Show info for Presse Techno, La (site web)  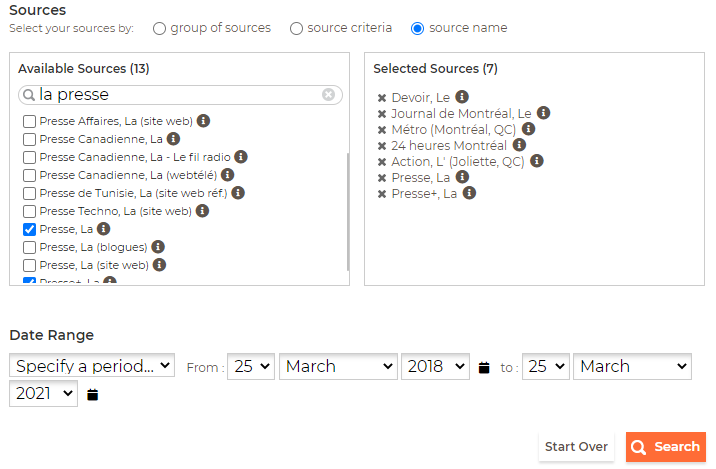(202, 211)
